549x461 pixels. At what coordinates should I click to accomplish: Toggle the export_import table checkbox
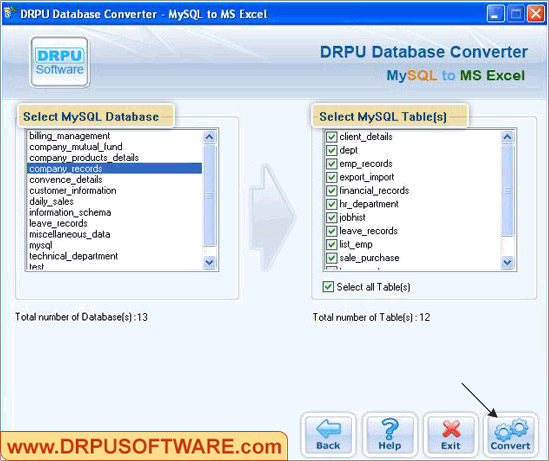pos(331,177)
